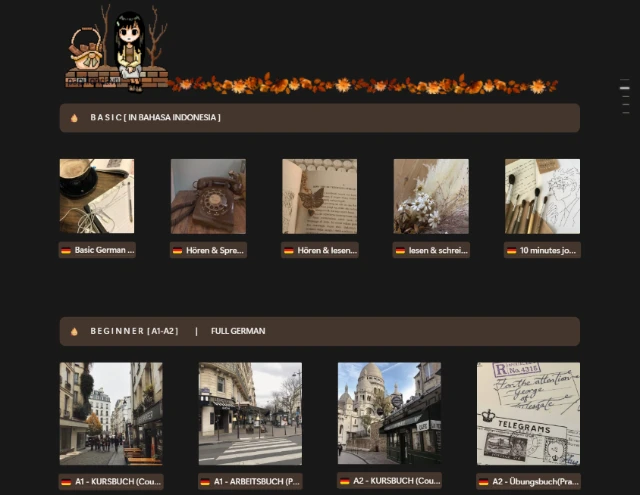Click German flag icon on lesen & schrei... link
640x495 pixels.
click(x=400, y=251)
